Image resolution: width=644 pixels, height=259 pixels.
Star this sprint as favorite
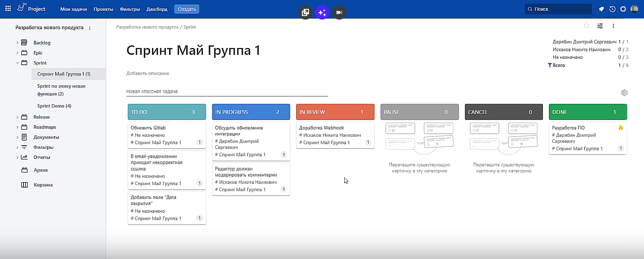[586, 26]
